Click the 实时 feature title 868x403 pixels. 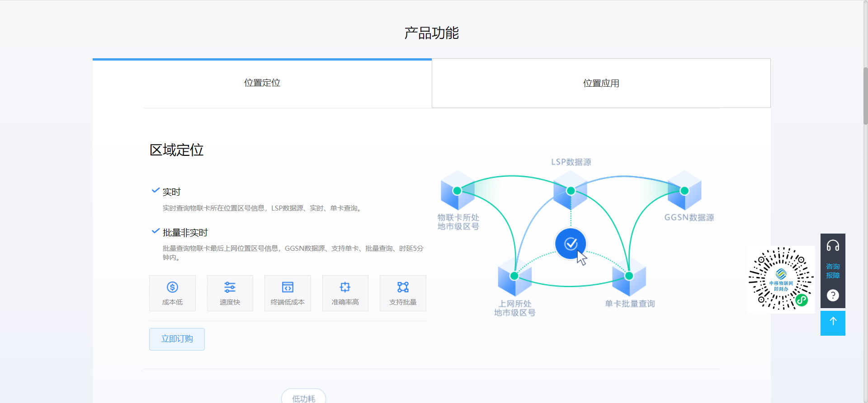(x=172, y=192)
